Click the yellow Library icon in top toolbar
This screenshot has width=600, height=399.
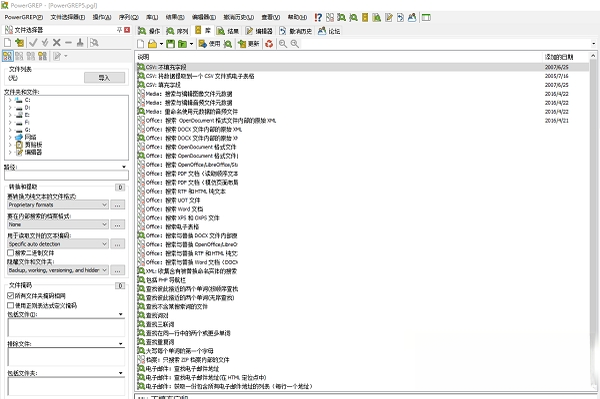(x=365, y=17)
